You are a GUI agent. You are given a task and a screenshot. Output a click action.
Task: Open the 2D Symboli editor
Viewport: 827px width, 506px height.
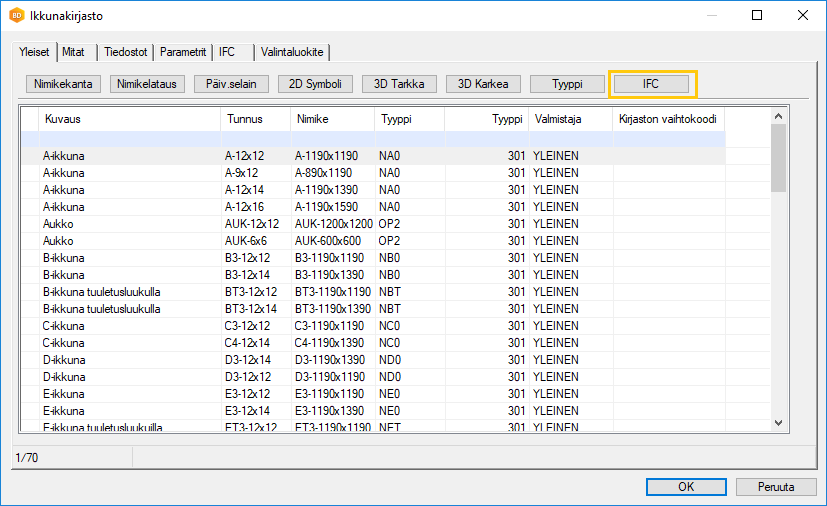coord(315,84)
